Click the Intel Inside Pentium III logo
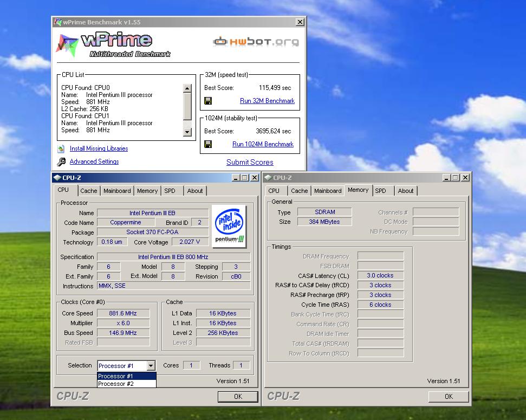The image size is (526, 420). tap(230, 226)
